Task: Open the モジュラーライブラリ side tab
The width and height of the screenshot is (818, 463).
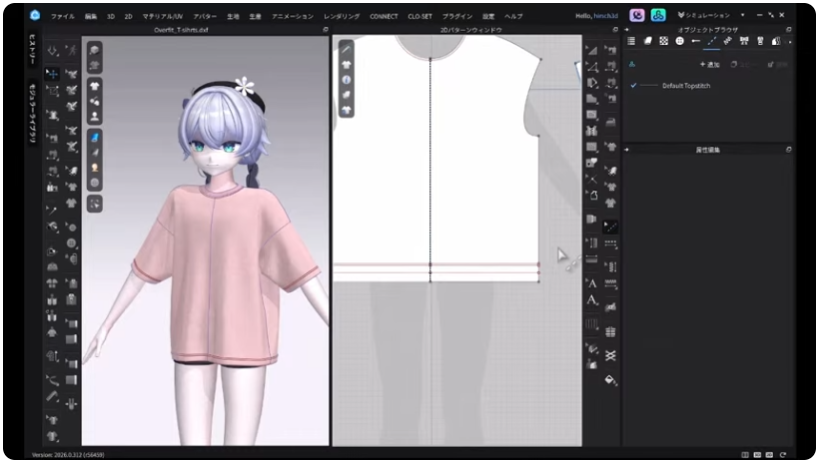Action: (32, 113)
